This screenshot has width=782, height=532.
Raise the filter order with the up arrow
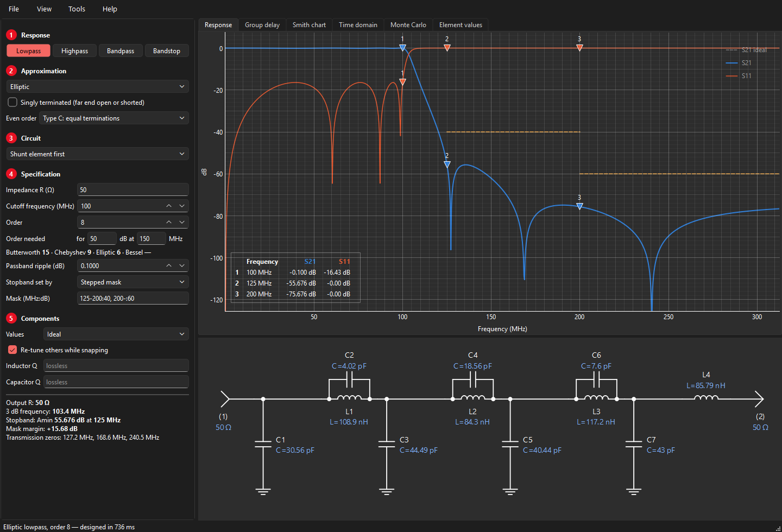point(169,223)
